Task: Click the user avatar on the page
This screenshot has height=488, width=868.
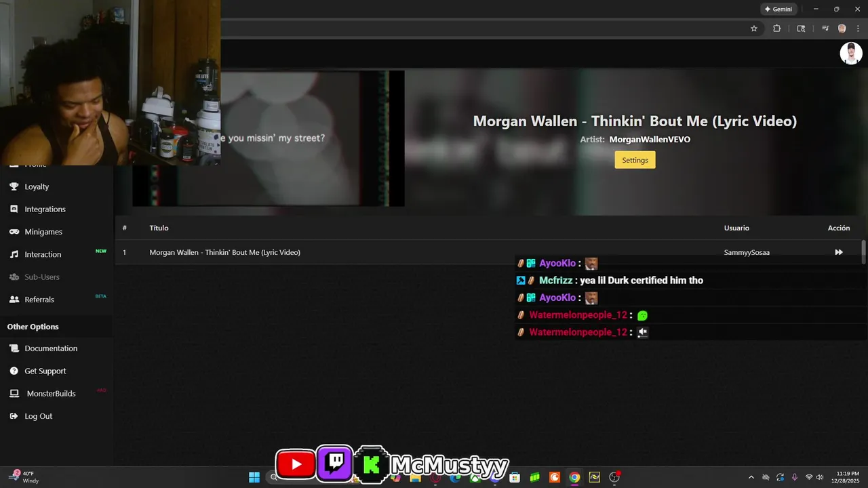Action: pos(851,54)
